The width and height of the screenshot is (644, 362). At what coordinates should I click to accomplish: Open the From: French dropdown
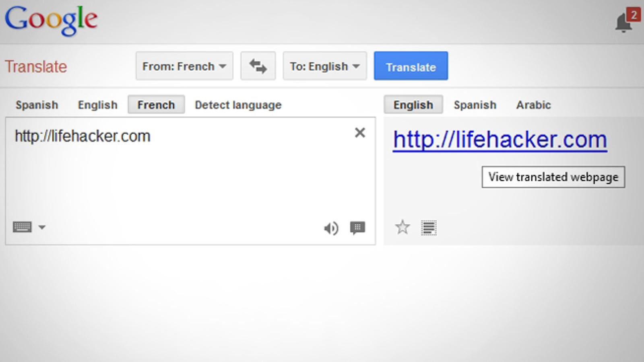pos(184,66)
